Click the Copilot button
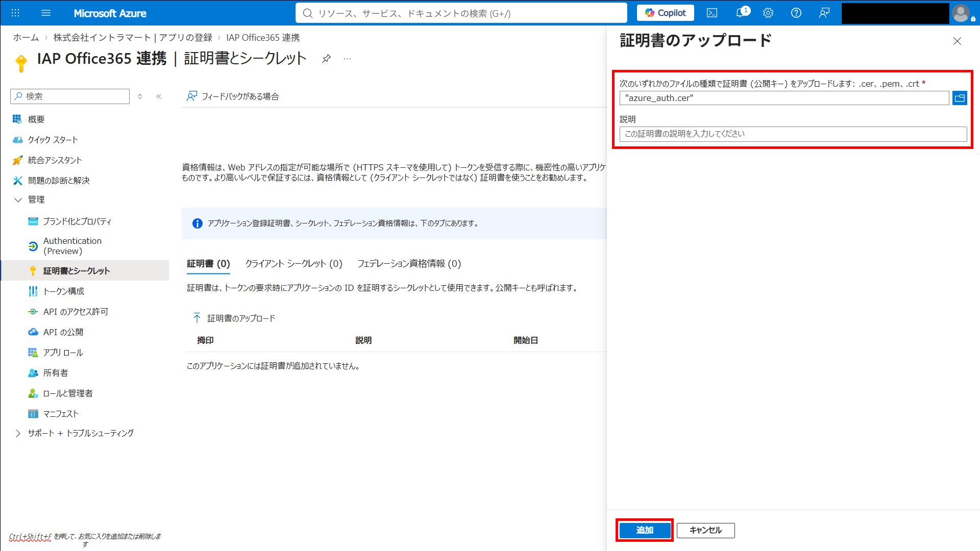 pos(665,13)
